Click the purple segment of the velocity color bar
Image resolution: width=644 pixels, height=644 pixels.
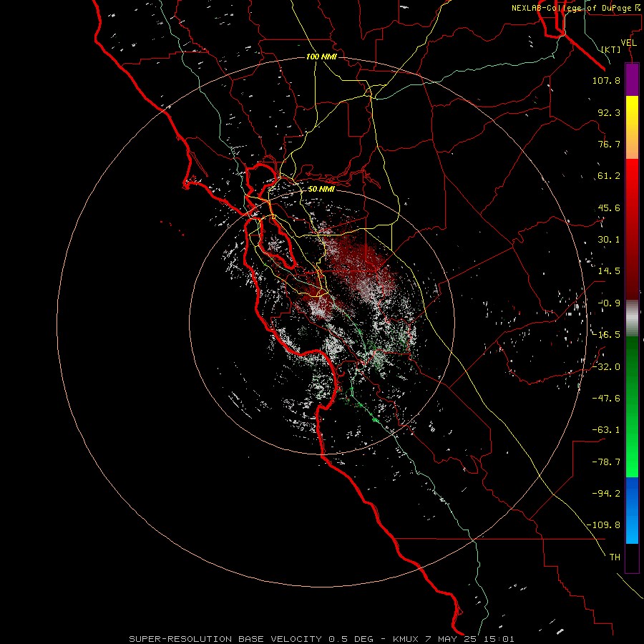coord(632,79)
